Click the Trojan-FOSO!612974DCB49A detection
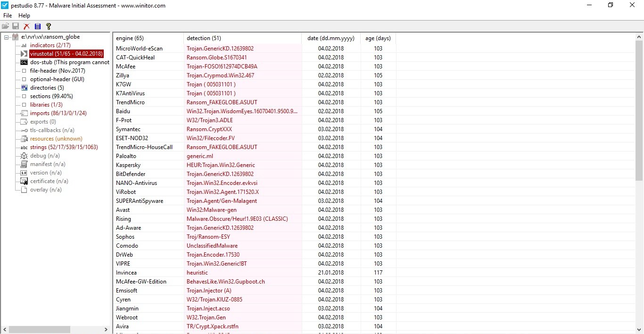644x334 pixels. (x=222, y=66)
